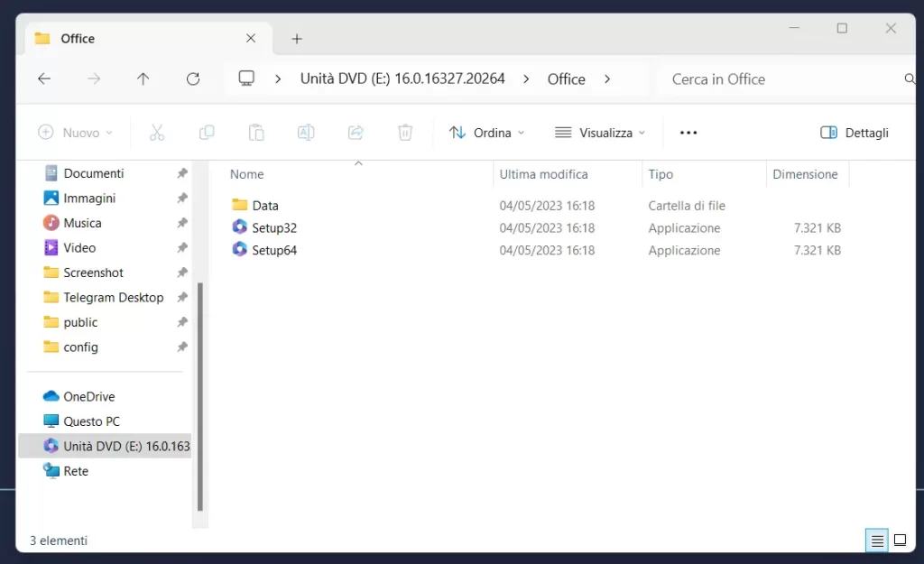Click the Cut scissors icon
This screenshot has height=564, width=924.
157,133
